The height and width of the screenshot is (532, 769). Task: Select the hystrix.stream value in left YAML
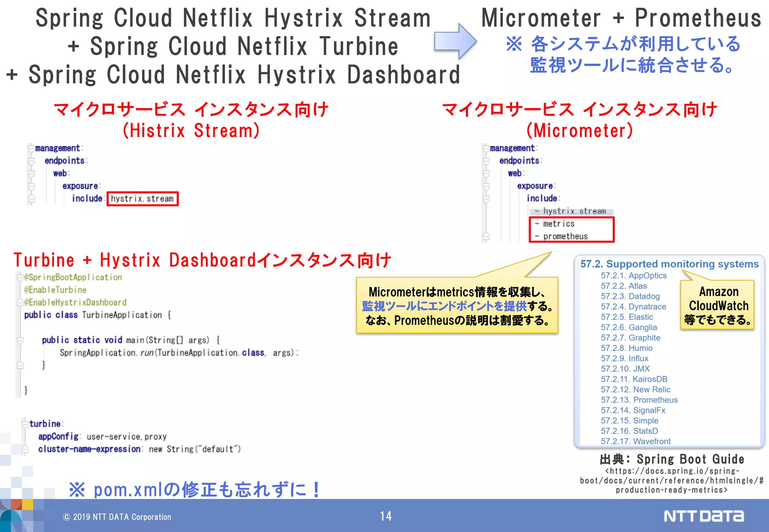click(x=142, y=198)
